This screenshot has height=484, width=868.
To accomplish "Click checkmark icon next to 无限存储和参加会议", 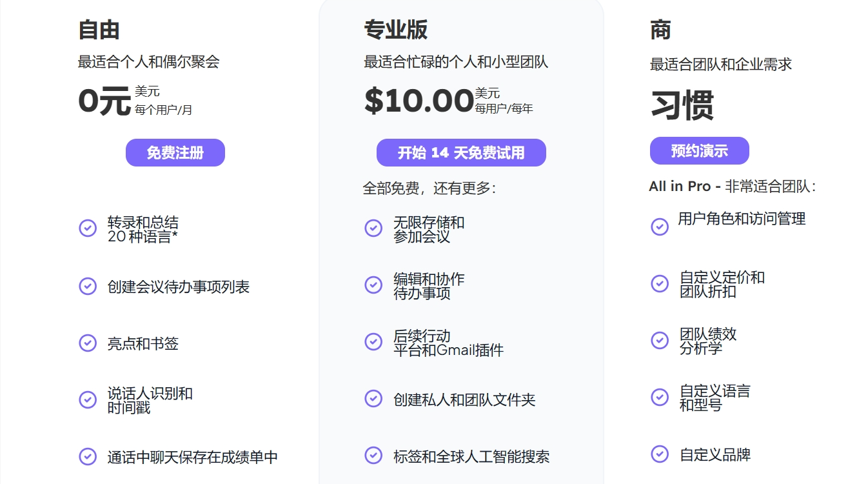I will coord(373,228).
